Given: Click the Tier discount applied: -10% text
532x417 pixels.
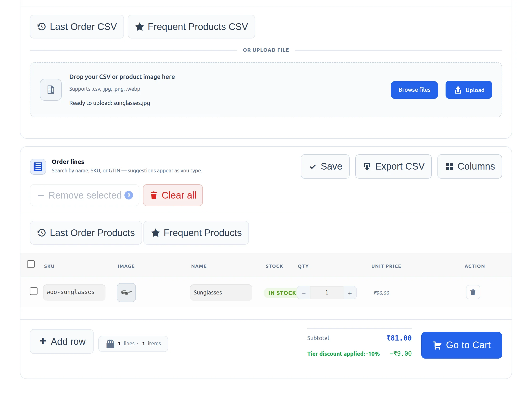Looking at the screenshot, I should [343, 354].
